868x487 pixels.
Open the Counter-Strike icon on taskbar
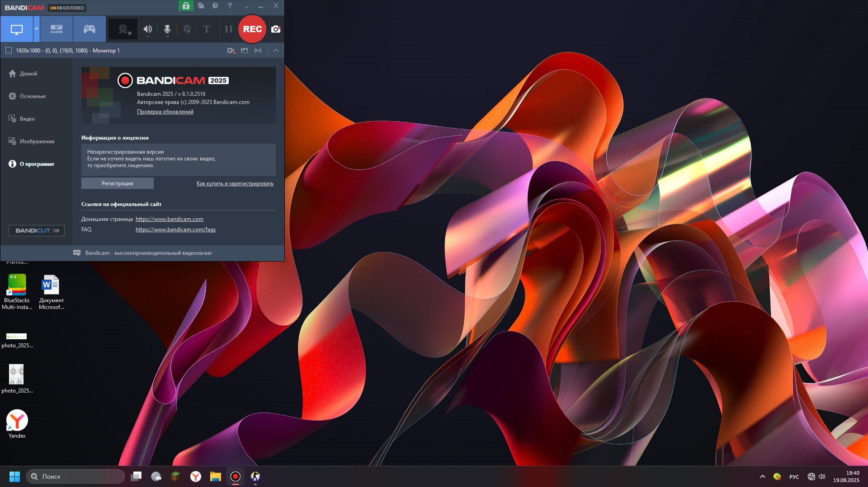coord(255,477)
